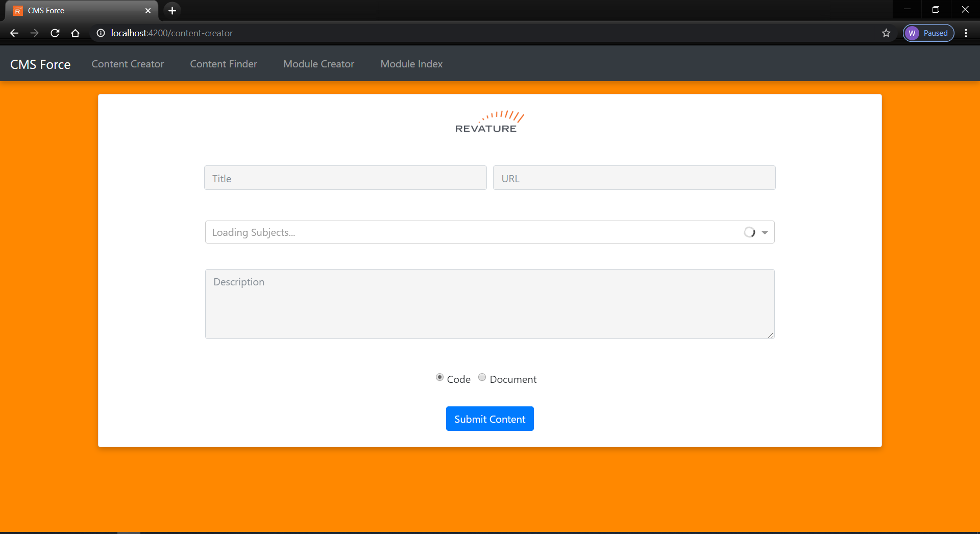Click into the Description text area
Image resolution: width=980 pixels, height=534 pixels.
[490, 304]
